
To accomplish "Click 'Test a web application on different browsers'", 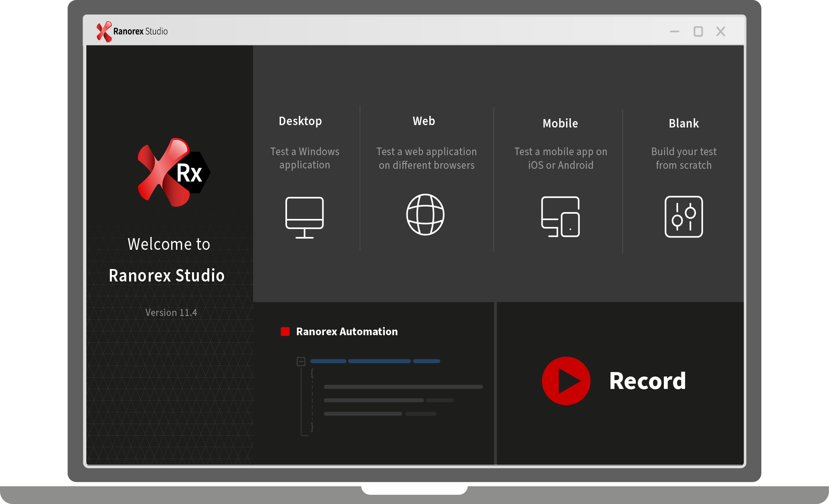I will (x=427, y=158).
